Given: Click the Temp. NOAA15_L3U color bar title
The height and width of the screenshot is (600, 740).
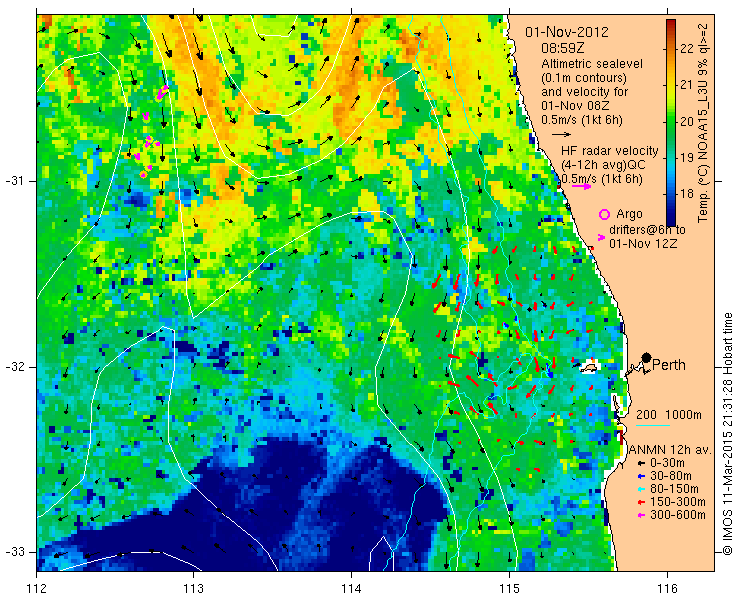Looking at the screenshot, I should (703, 121).
